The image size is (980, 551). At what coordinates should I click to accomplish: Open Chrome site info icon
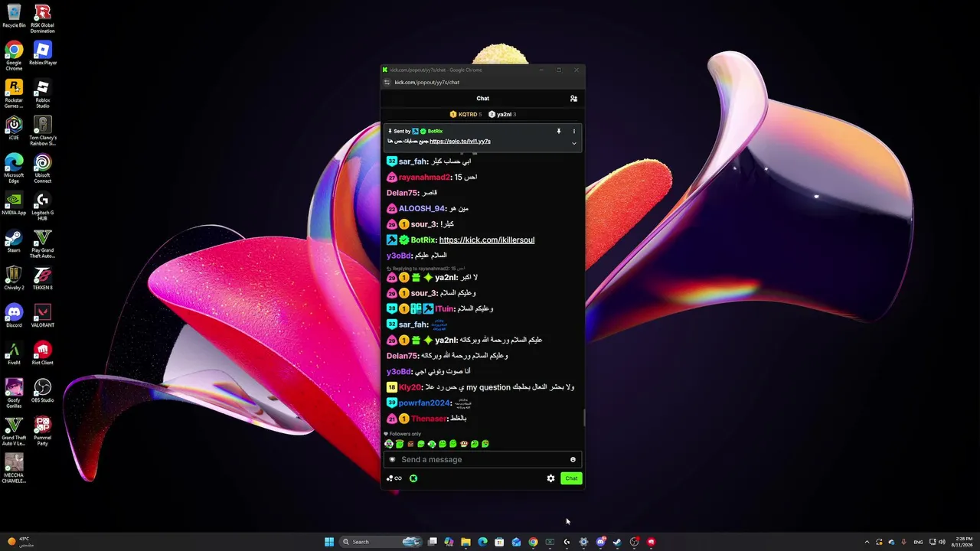(387, 83)
